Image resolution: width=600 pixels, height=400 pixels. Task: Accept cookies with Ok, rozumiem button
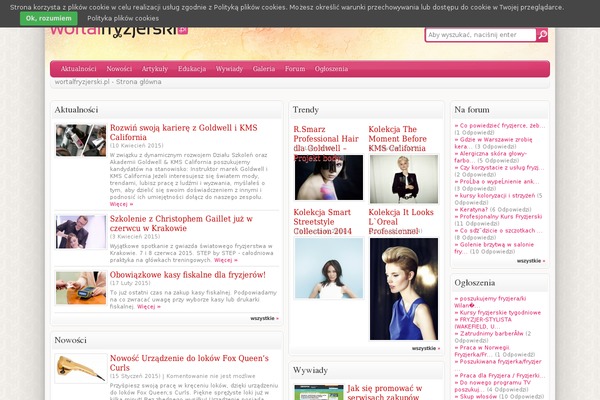tap(49, 18)
